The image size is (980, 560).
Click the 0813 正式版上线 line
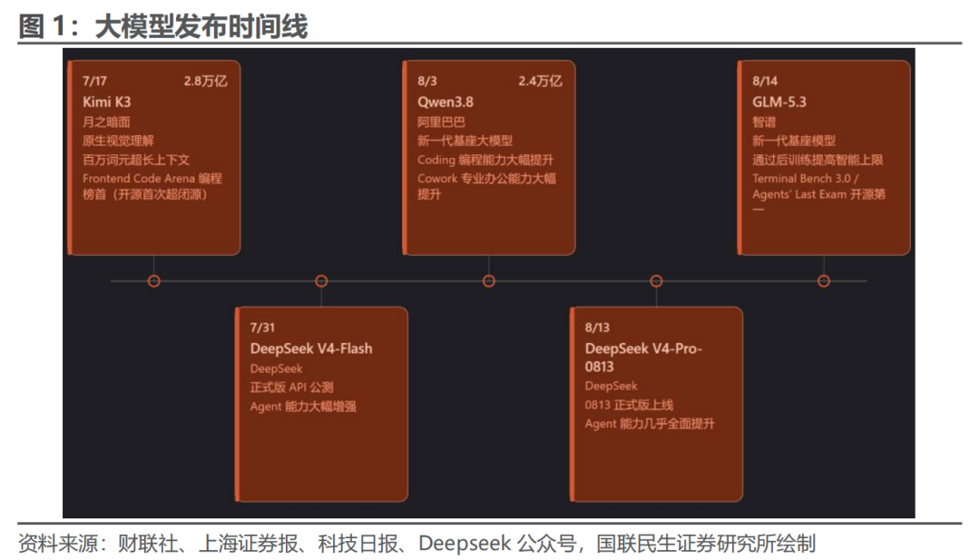click(629, 405)
